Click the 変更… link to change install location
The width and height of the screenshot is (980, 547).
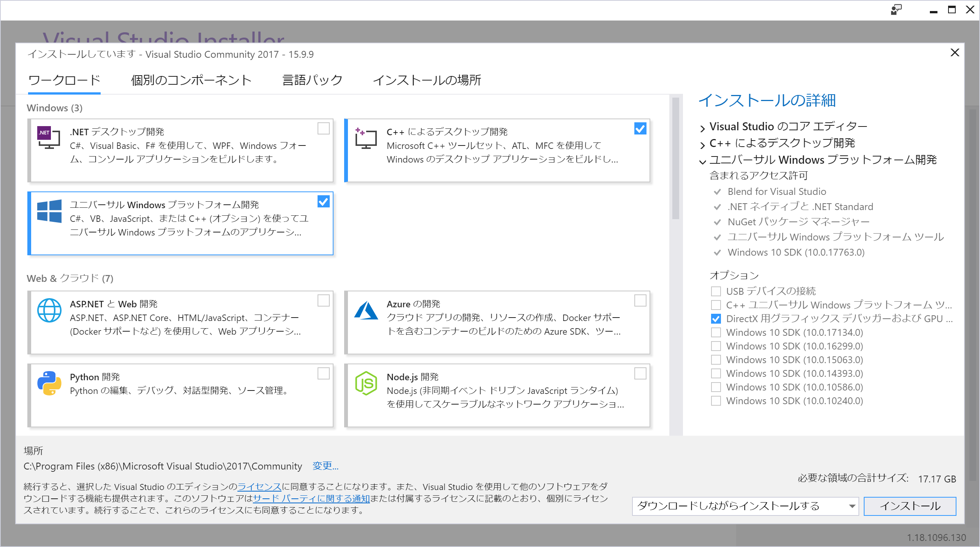pos(325,466)
